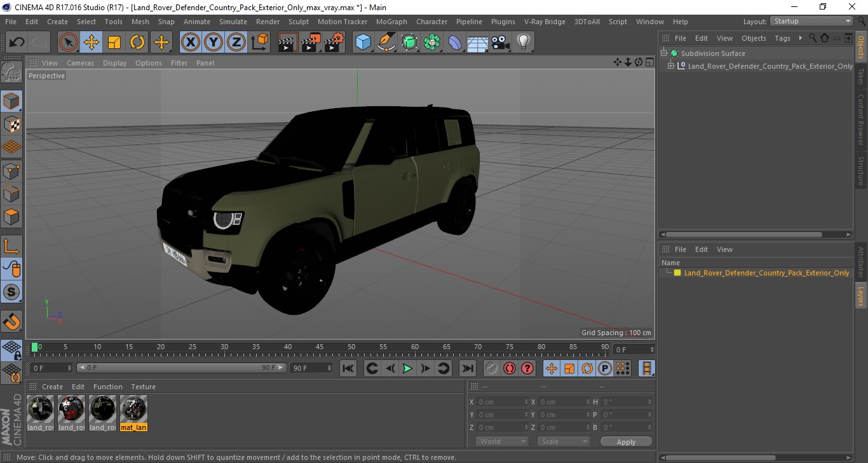
Task: Click the viewport maximize toggle icon
Action: (649, 62)
